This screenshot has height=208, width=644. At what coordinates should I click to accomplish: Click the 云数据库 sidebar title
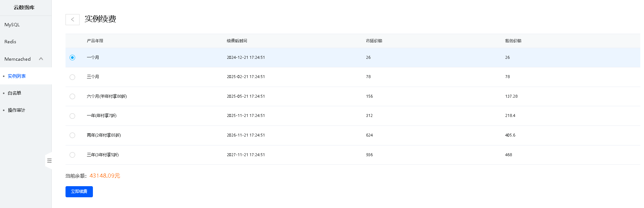pyautogui.click(x=24, y=7)
